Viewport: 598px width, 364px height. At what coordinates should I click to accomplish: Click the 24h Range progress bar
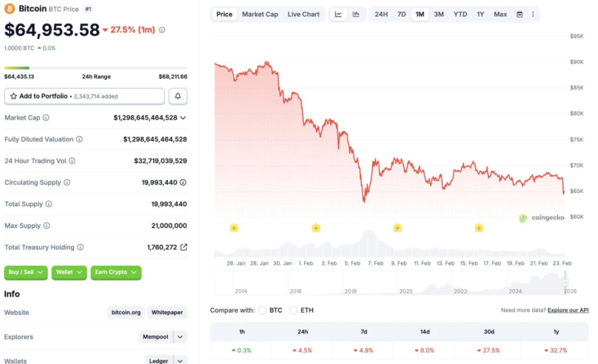tap(96, 68)
